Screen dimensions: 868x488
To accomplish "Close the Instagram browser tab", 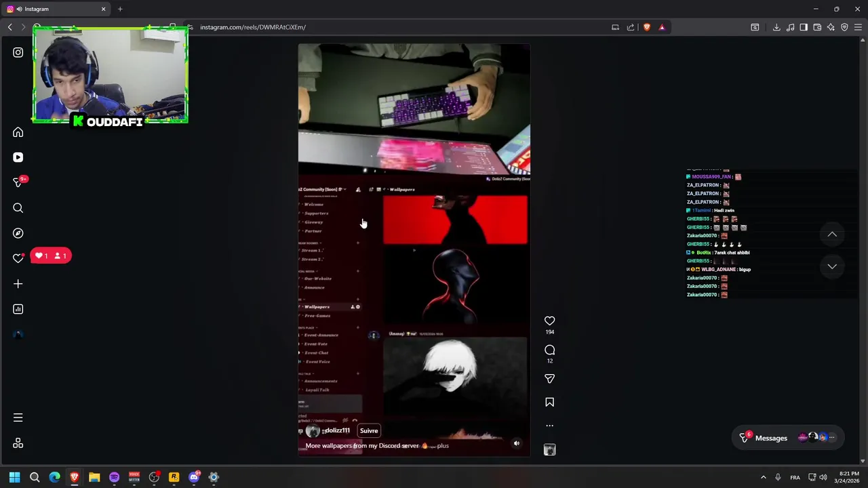I will [x=104, y=9].
